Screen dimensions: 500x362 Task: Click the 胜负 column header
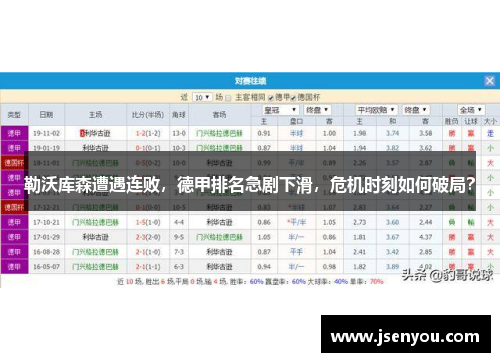tap(452, 121)
